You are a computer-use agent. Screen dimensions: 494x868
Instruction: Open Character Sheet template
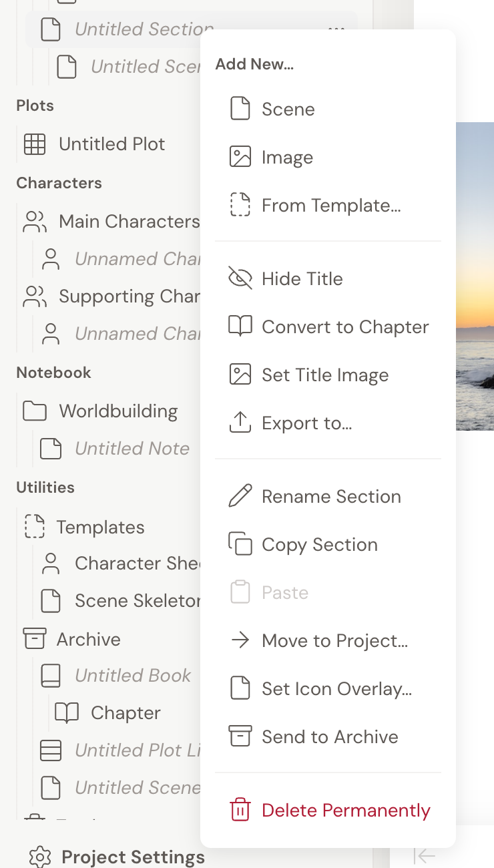137,564
